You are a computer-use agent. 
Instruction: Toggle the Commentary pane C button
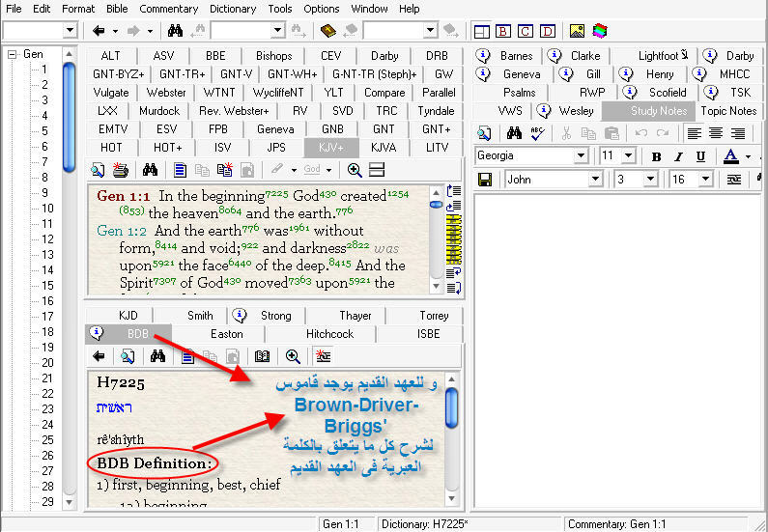(526, 31)
